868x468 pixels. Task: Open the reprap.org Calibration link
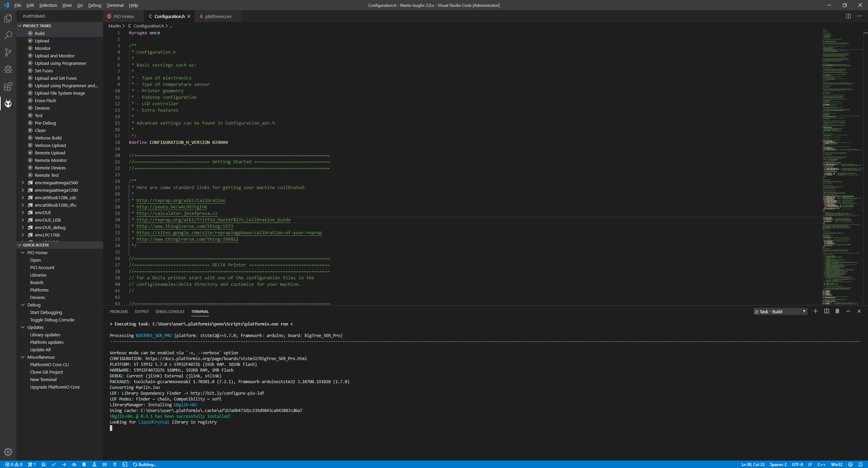181,200
